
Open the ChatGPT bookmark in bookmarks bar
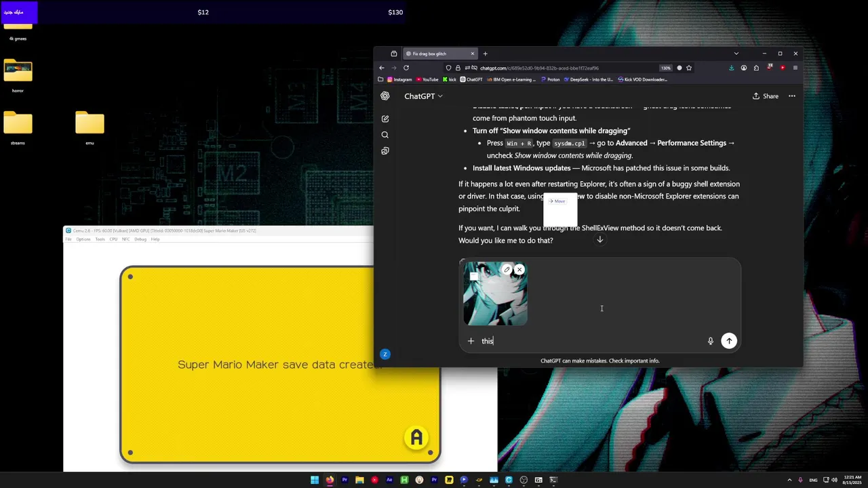point(471,79)
